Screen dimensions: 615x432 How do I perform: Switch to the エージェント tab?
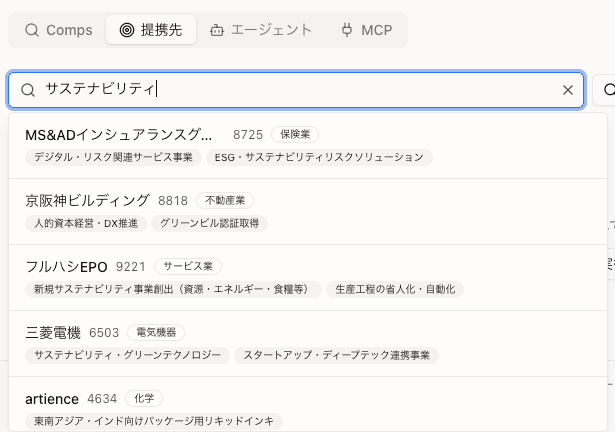tap(261, 30)
